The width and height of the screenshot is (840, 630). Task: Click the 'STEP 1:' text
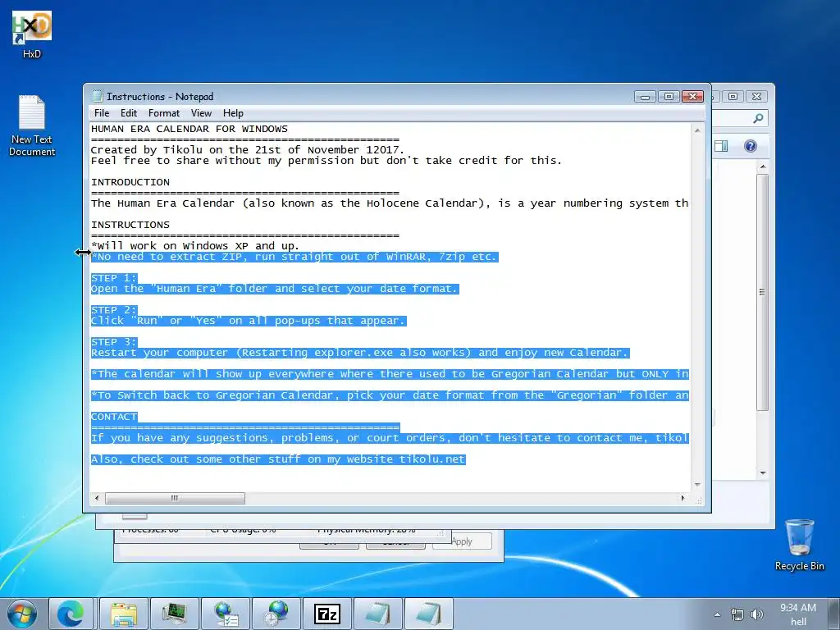coord(114,278)
